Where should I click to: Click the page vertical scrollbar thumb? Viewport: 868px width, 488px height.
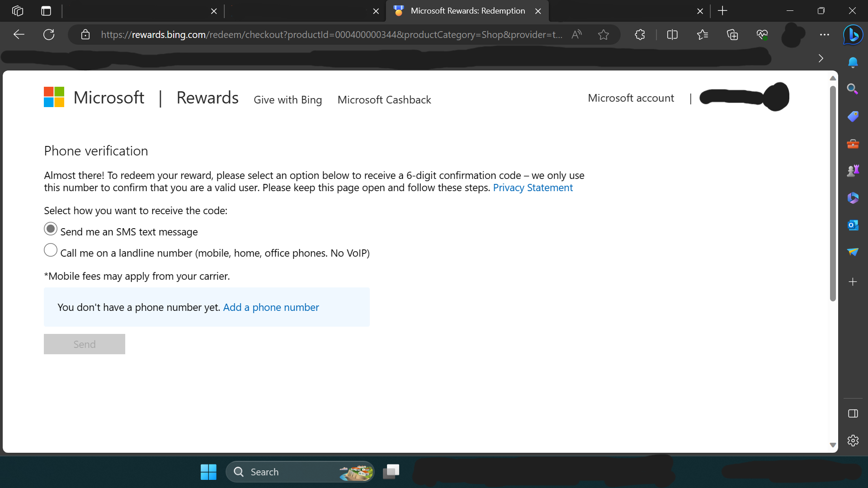(833, 194)
